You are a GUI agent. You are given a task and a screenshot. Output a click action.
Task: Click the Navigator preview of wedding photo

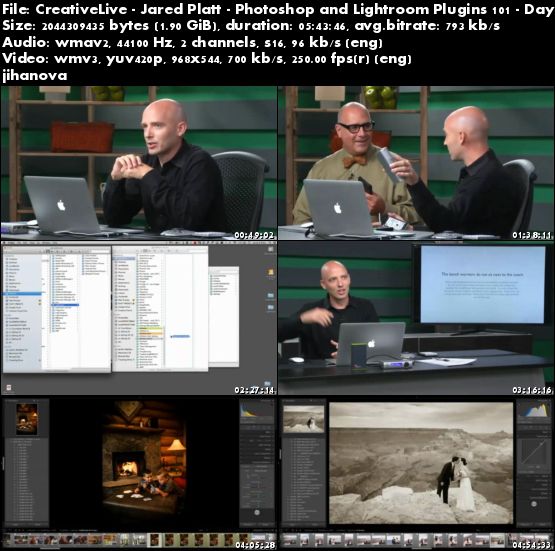click(x=303, y=419)
